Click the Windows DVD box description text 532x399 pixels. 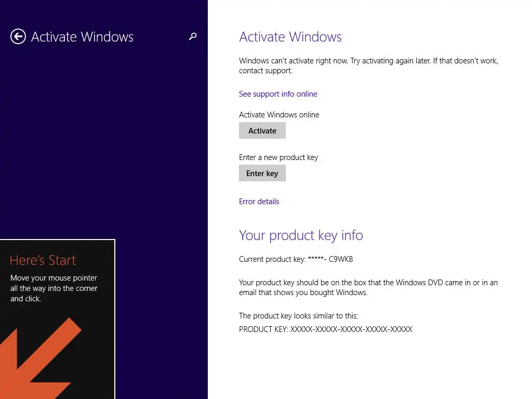(368, 287)
